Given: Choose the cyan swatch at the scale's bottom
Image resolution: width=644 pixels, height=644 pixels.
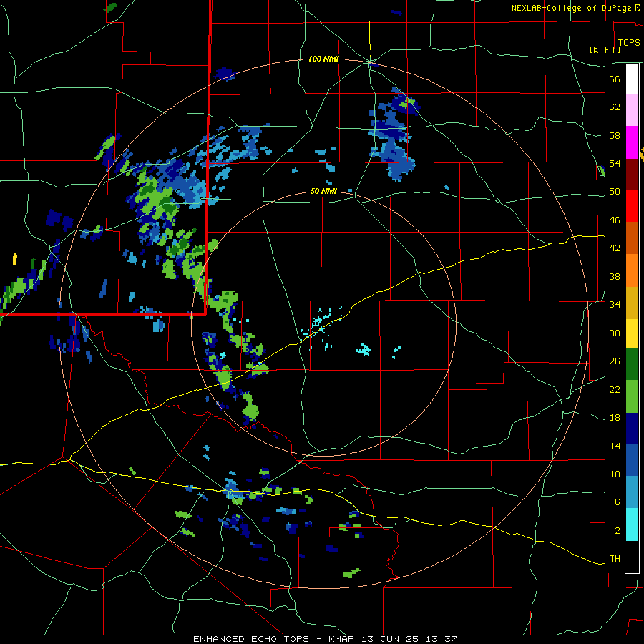Looking at the screenshot, I should (x=632, y=525).
